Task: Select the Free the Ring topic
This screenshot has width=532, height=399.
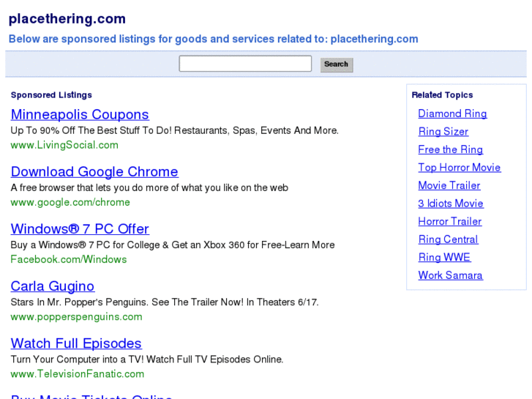Action: click(450, 149)
